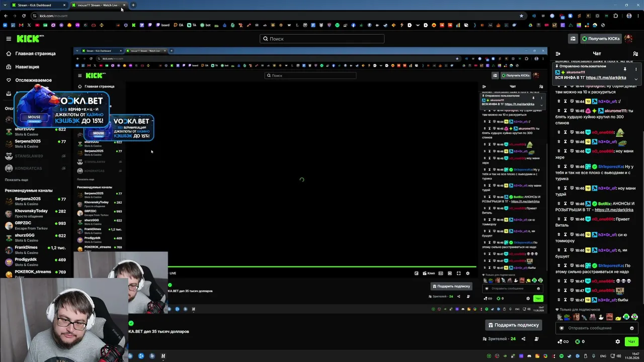Open the taskbar clock showing 16:47
Viewport: 644px width, 362px height.
click(632, 356)
